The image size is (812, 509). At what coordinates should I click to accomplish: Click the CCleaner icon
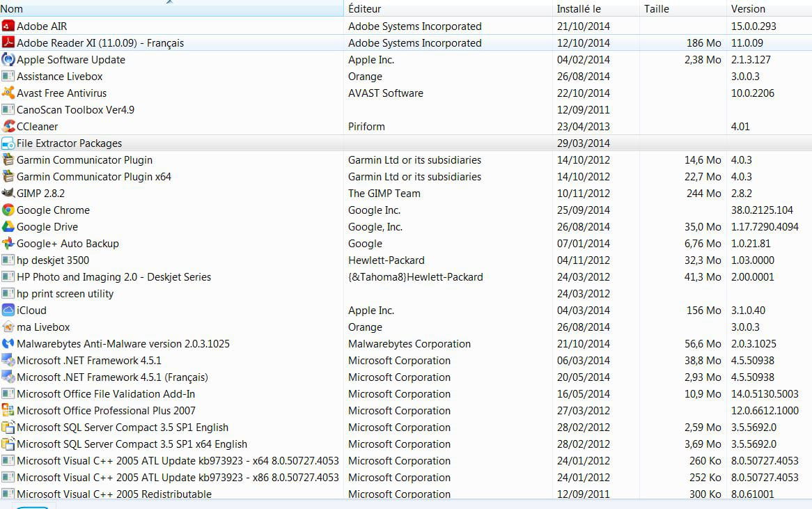click(8, 126)
